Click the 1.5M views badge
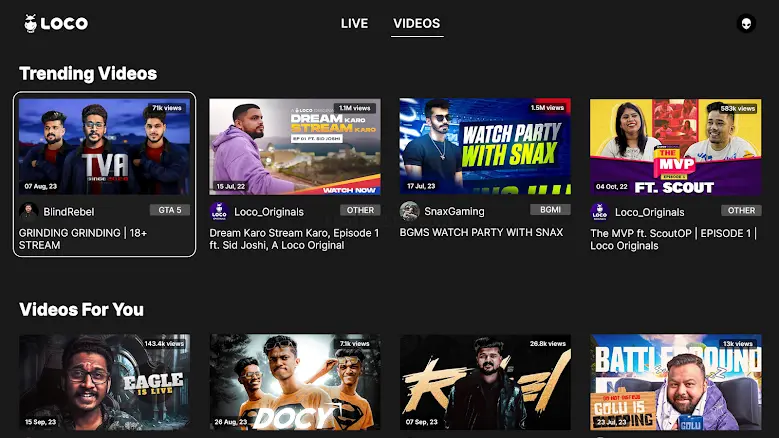 547,107
